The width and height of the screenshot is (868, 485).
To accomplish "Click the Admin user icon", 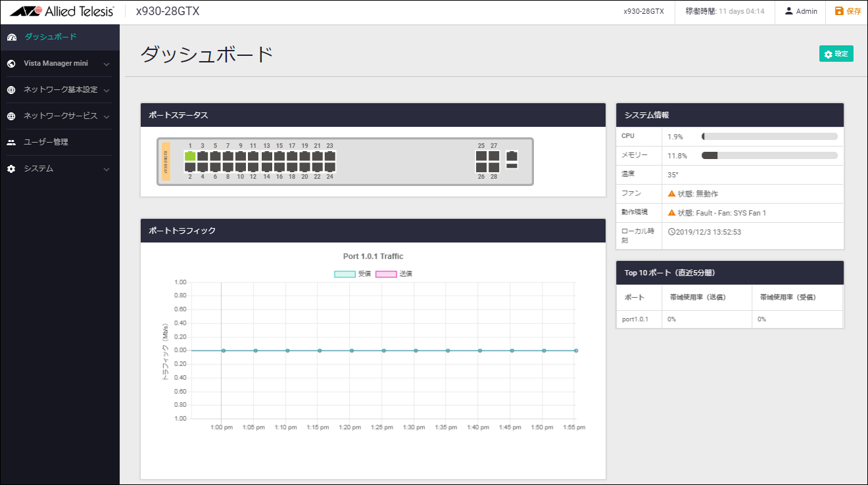I will [x=788, y=11].
